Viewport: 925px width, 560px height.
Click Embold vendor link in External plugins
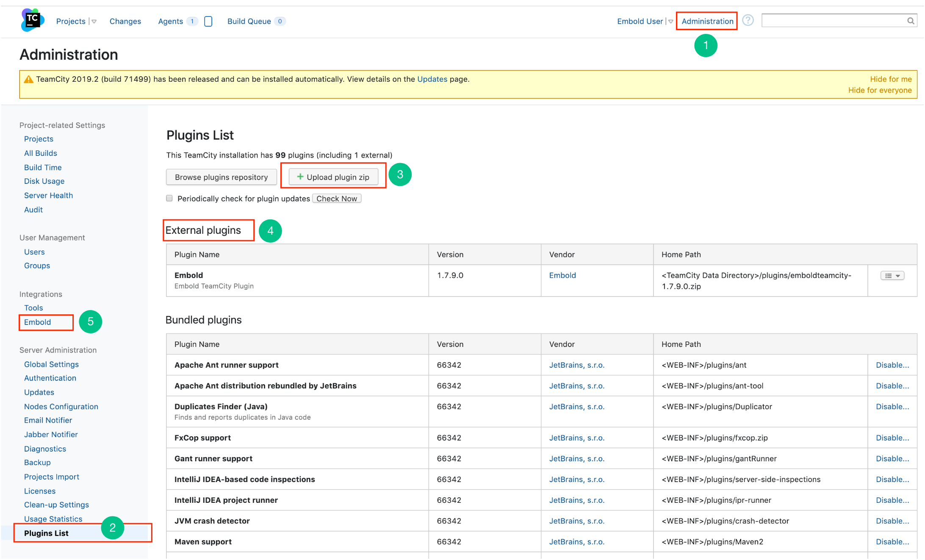(562, 275)
